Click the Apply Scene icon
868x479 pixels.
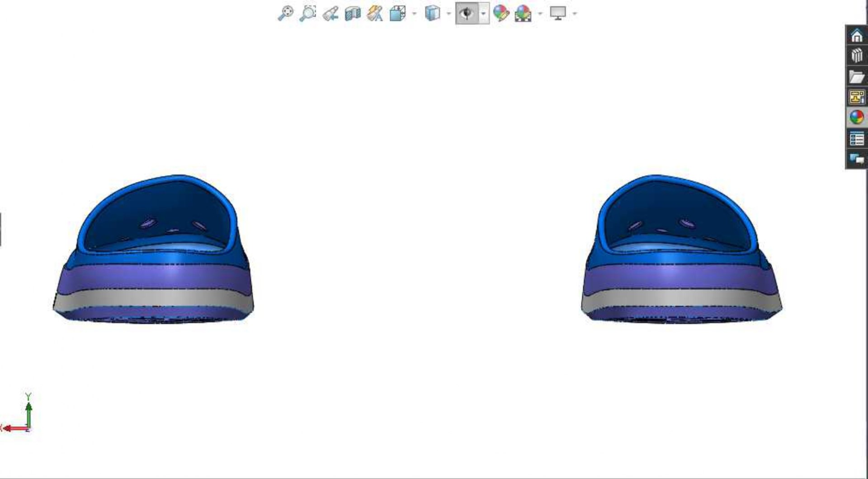pos(523,13)
